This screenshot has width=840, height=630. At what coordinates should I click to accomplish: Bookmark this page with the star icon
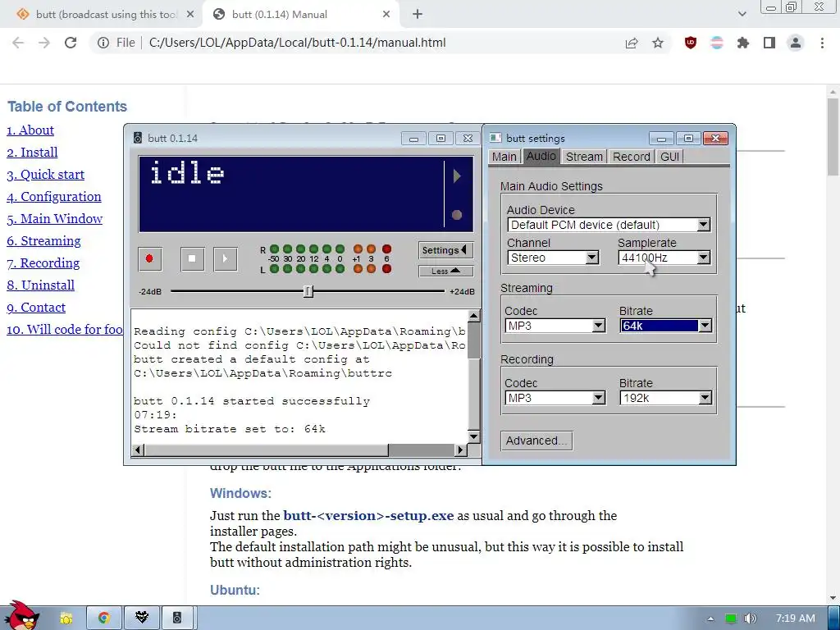click(658, 43)
